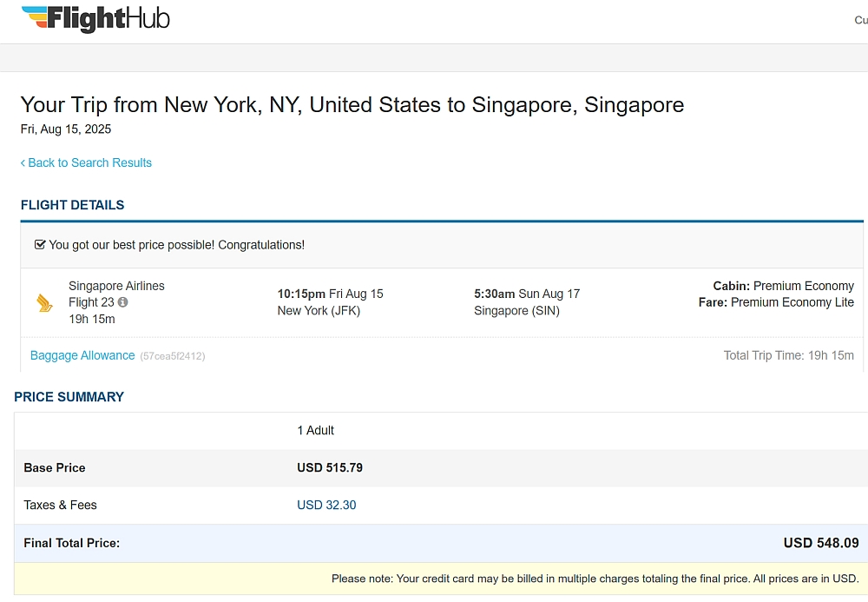Viewport: 868px width, 602px height.
Task: Click the 1 Adult column header
Action: [x=316, y=430]
